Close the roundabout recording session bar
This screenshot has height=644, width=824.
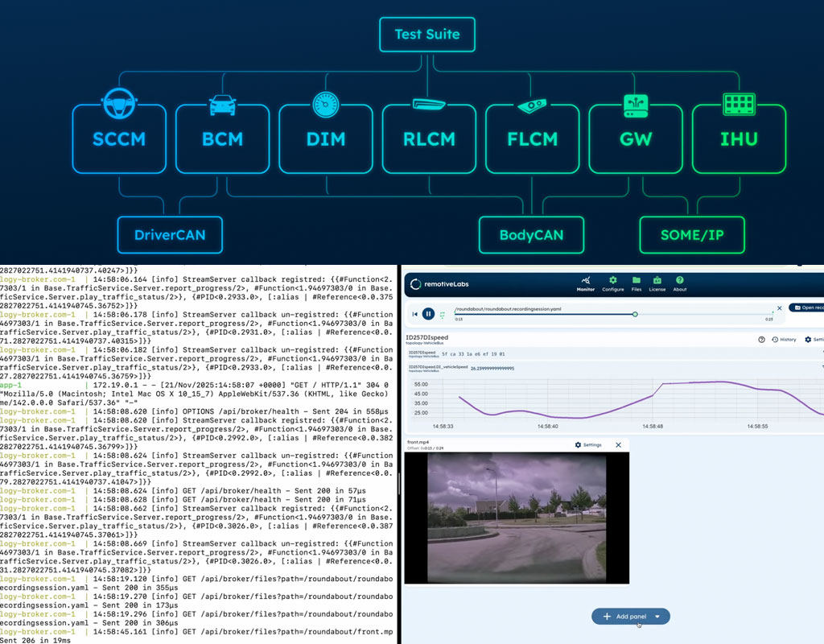click(x=780, y=308)
